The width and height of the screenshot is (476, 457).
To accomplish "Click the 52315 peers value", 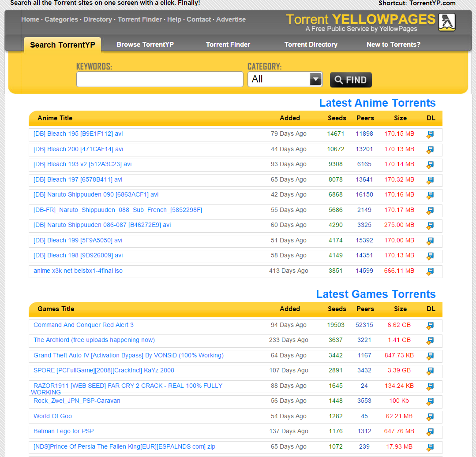I will (364, 325).
